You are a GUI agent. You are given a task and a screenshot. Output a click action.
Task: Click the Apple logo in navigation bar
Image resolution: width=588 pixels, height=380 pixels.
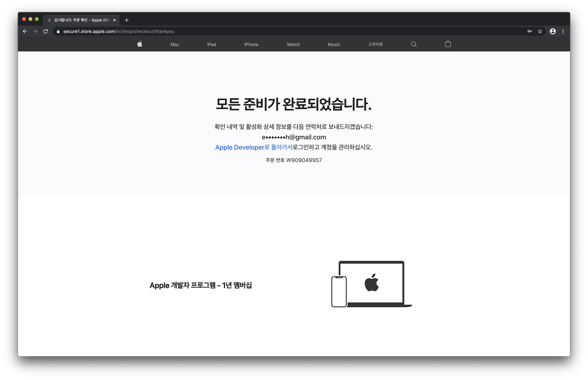[x=140, y=44]
